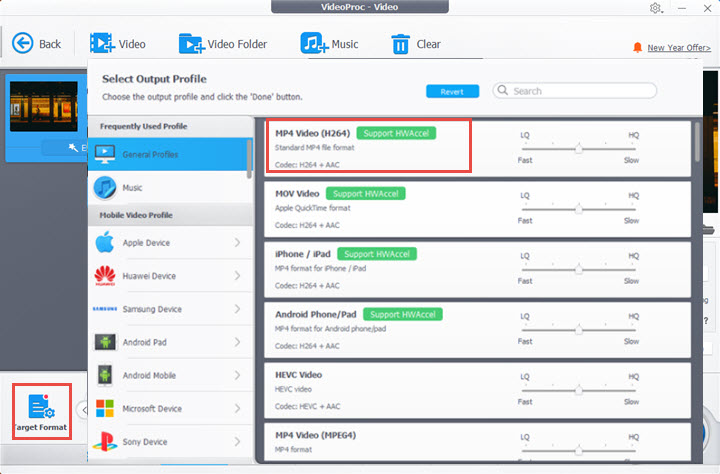
Task: Click the category list scrollbar
Action: [250, 158]
